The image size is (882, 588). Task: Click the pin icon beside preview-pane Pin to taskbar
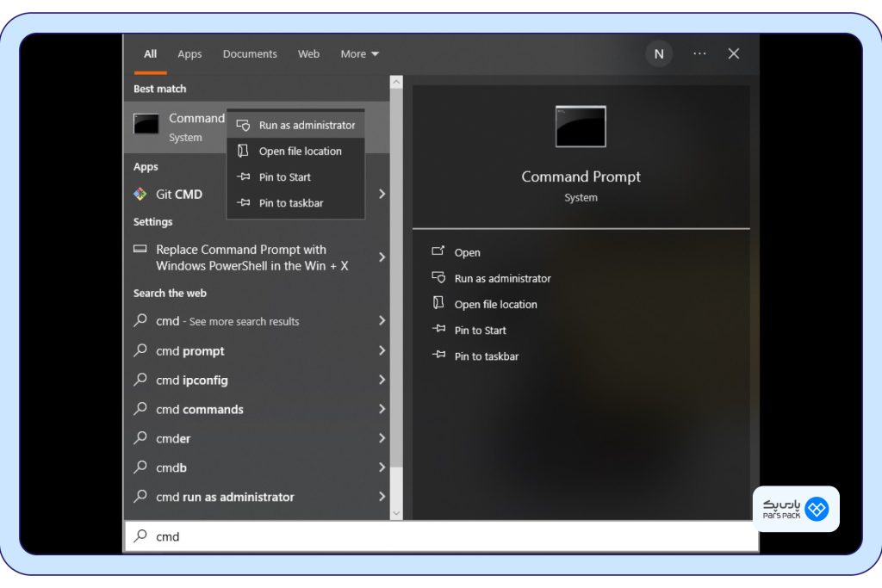[x=438, y=354]
